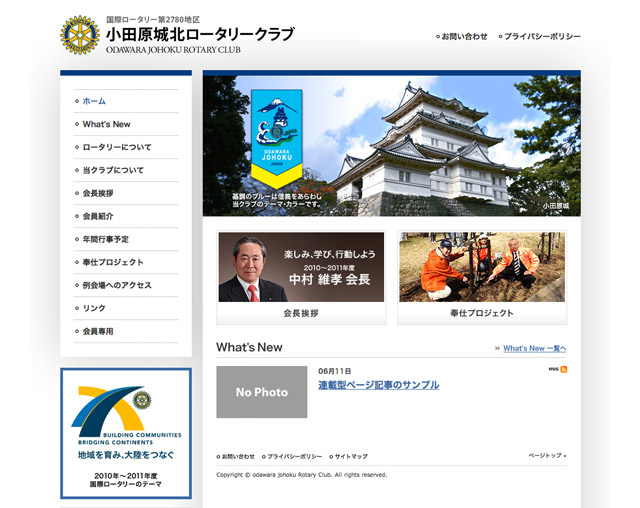Open Building Communities Bridging Continents theme banner
The height and width of the screenshot is (508, 640).
[x=126, y=433]
